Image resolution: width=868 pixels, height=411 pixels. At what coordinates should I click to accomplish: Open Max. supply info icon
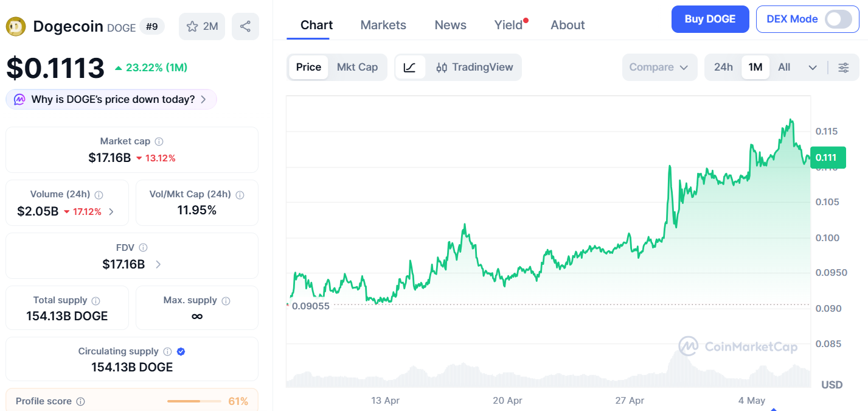pyautogui.click(x=226, y=301)
